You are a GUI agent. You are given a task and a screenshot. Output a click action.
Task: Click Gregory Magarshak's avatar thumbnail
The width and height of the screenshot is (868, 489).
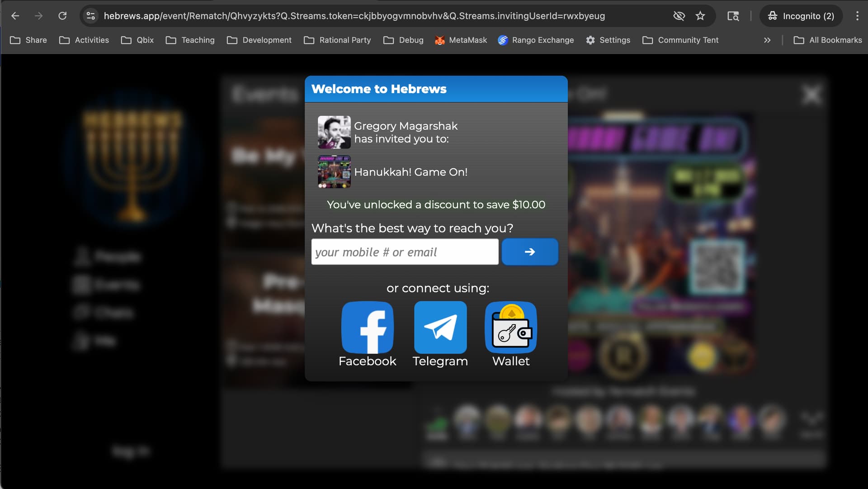coord(334,132)
